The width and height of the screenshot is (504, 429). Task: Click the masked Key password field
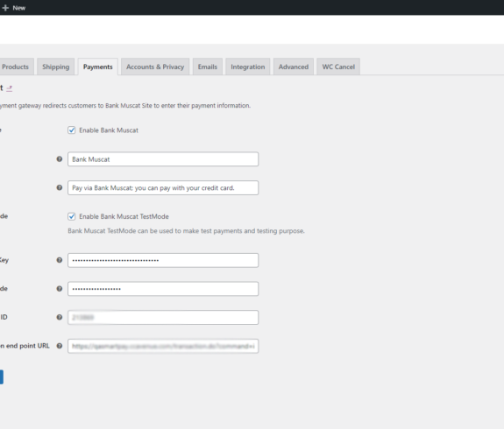pyautogui.click(x=163, y=260)
